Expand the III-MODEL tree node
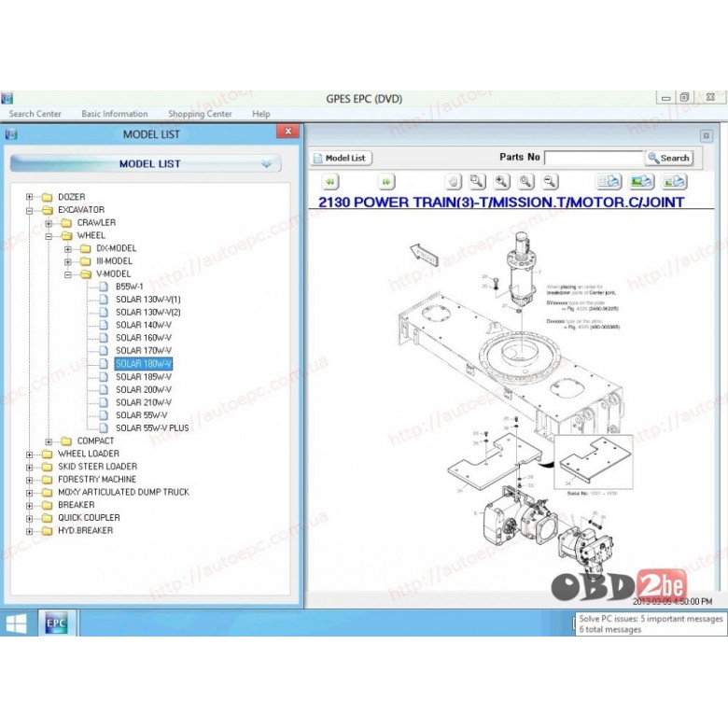The width and height of the screenshot is (728, 728). 68,262
